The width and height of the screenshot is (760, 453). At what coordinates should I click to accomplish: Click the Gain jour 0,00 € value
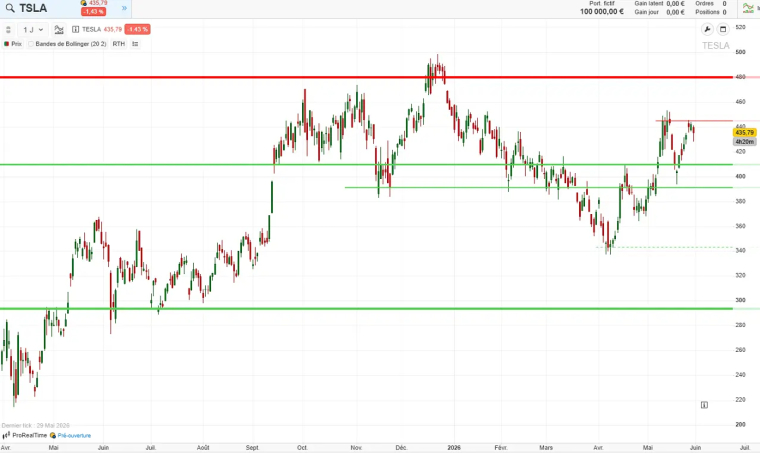(675, 12)
